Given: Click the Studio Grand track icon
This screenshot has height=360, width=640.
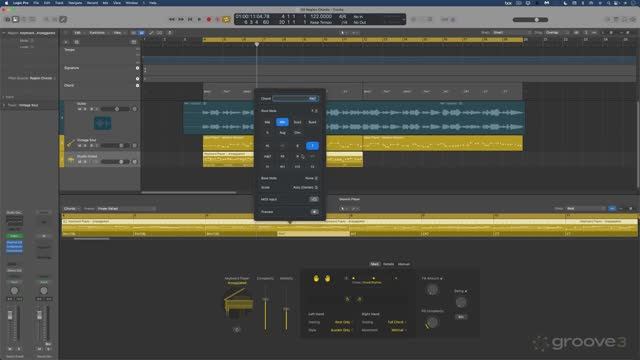Looking at the screenshot, I should coord(71,160).
